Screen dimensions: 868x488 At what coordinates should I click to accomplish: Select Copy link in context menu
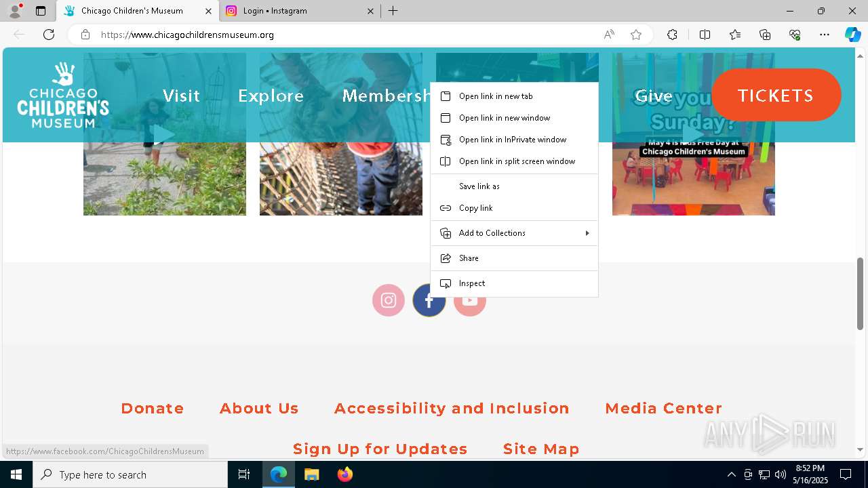pyautogui.click(x=514, y=208)
